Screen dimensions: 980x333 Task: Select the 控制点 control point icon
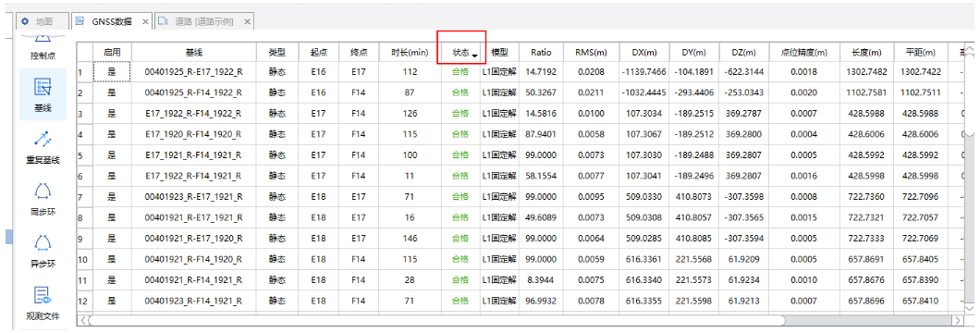43,49
